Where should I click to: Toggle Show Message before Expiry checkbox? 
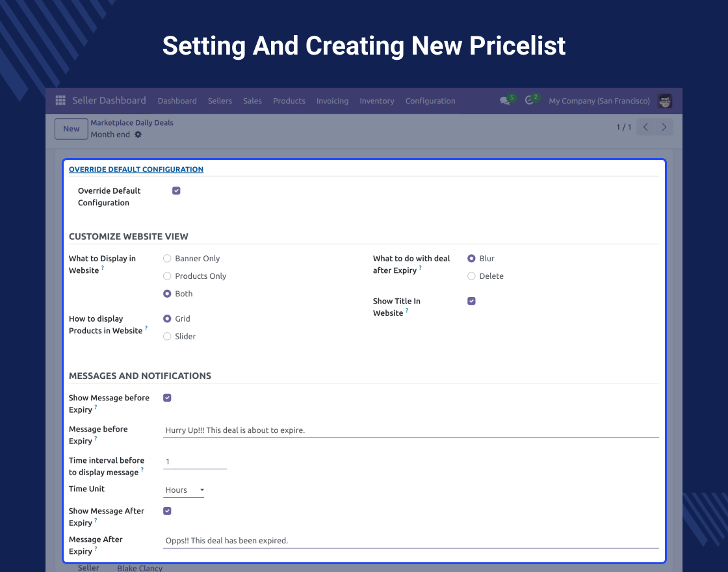click(x=167, y=398)
